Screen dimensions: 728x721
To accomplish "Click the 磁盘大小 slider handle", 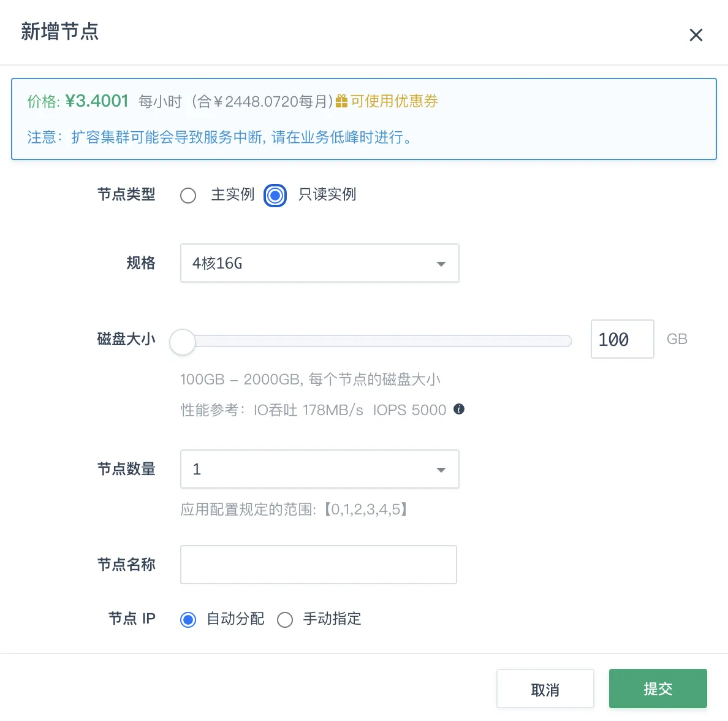I will pyautogui.click(x=183, y=341).
